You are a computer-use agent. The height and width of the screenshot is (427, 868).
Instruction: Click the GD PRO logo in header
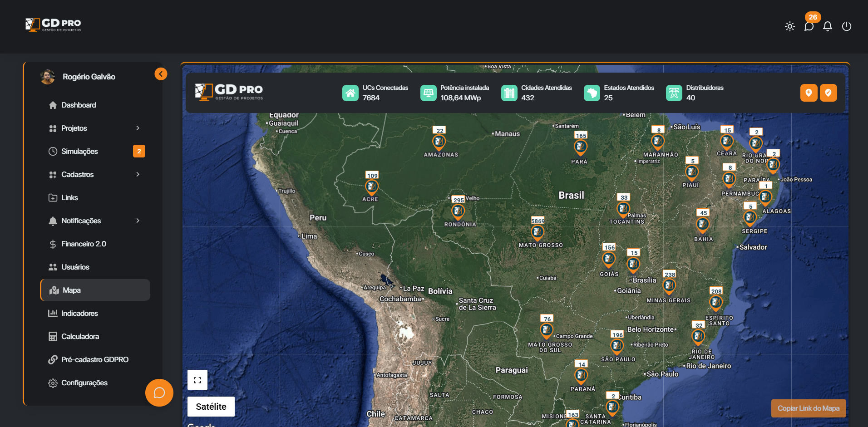[54, 25]
